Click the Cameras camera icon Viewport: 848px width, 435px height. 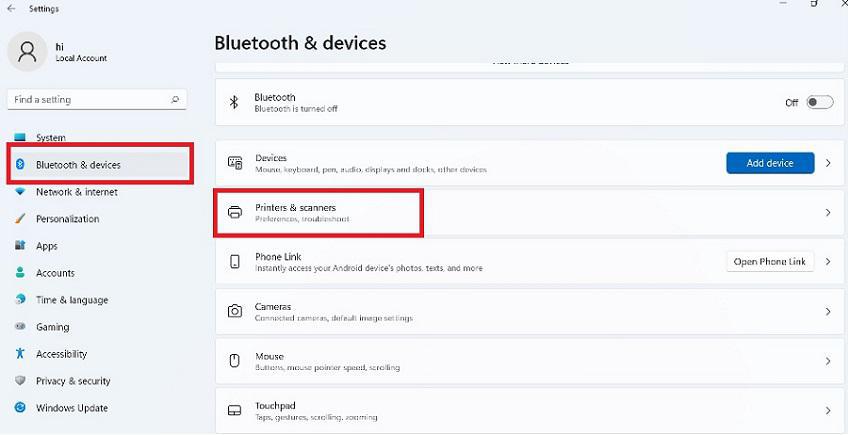coord(235,312)
